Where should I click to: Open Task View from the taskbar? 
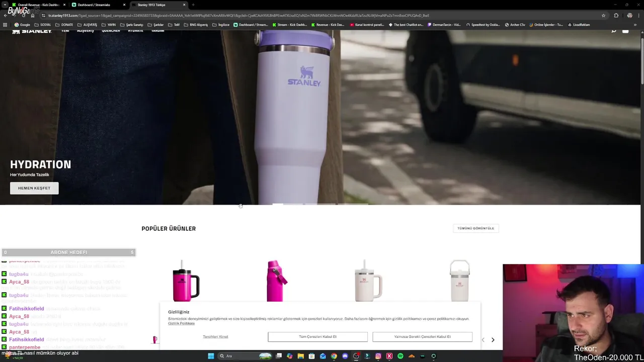point(279,356)
